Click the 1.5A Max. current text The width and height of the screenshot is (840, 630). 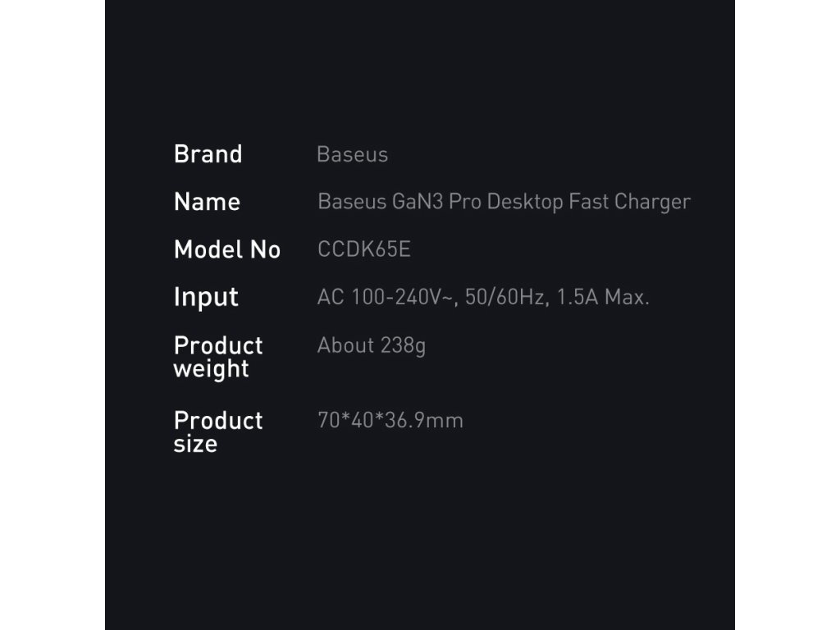coord(603,297)
